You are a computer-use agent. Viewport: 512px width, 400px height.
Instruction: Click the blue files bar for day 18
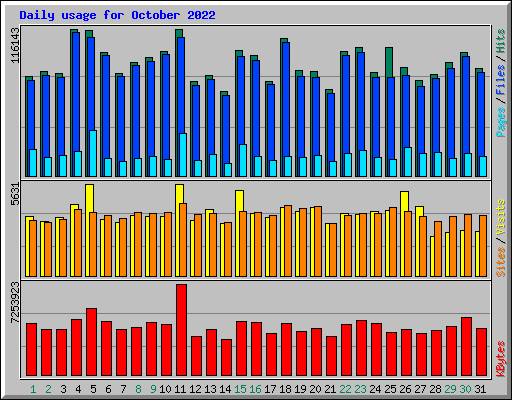coord(286,99)
